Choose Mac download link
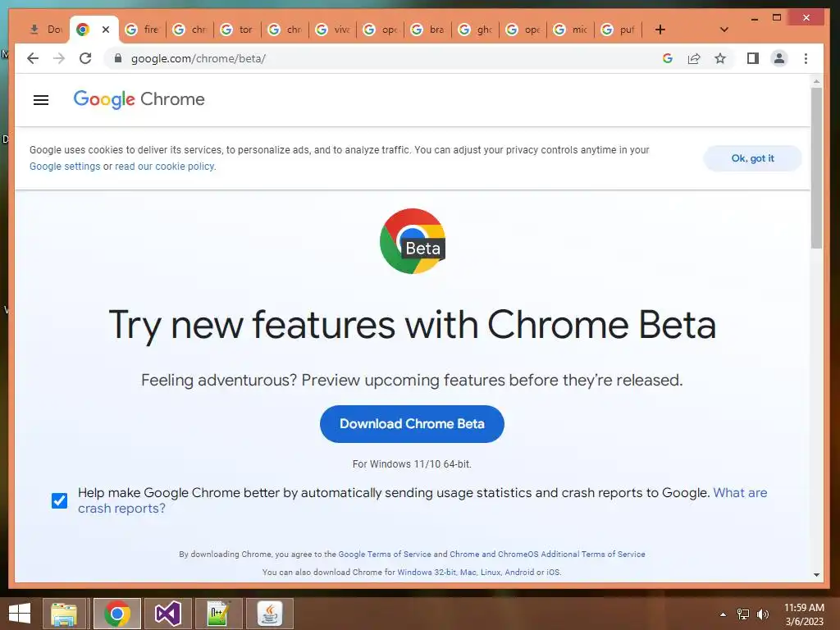 tap(468, 573)
